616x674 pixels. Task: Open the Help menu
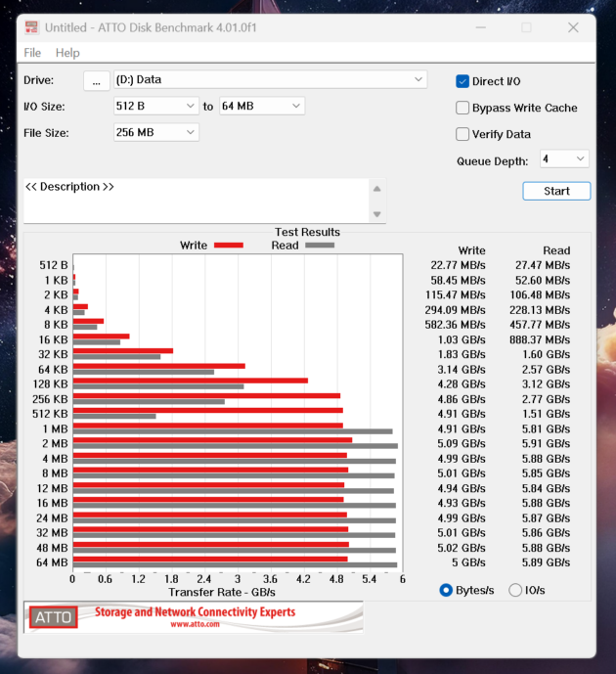(67, 53)
